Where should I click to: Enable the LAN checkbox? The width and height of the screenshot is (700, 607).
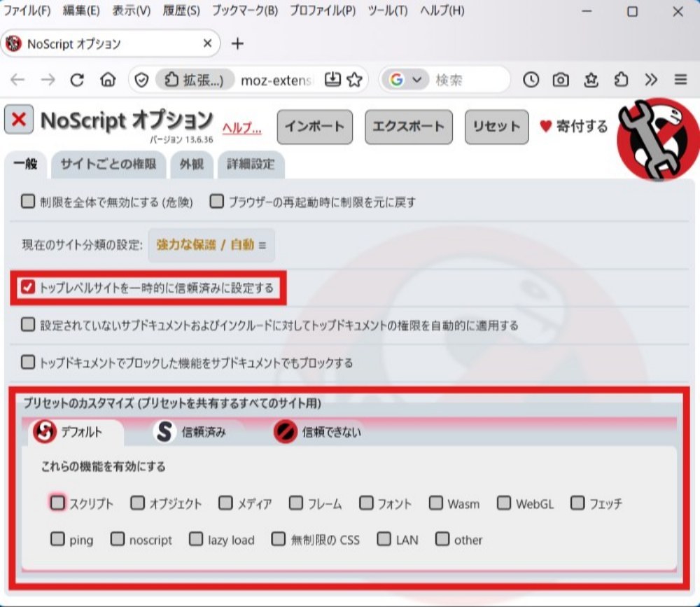(384, 538)
